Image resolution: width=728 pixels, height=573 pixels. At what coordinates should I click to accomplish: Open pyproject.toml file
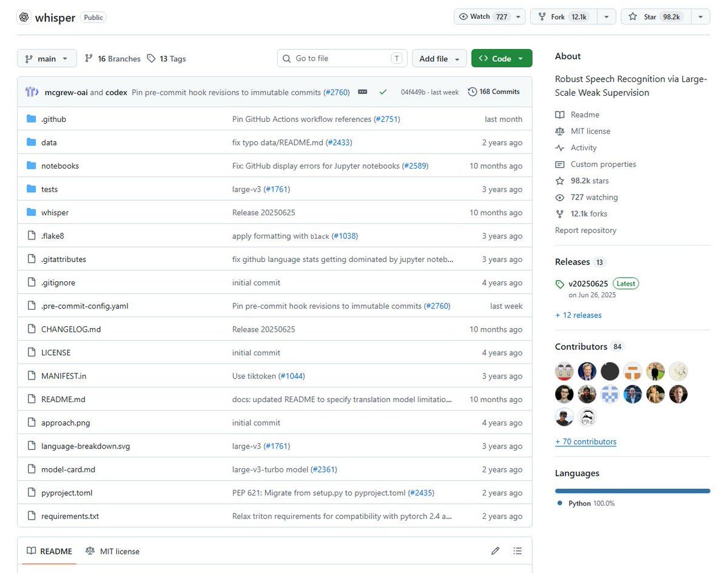pos(67,493)
